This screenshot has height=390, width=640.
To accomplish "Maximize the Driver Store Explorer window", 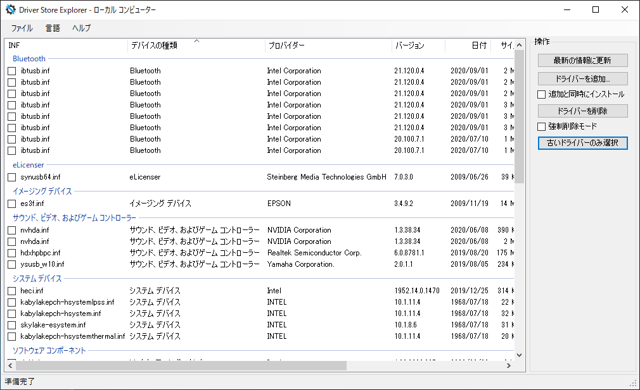I will click(596, 10).
